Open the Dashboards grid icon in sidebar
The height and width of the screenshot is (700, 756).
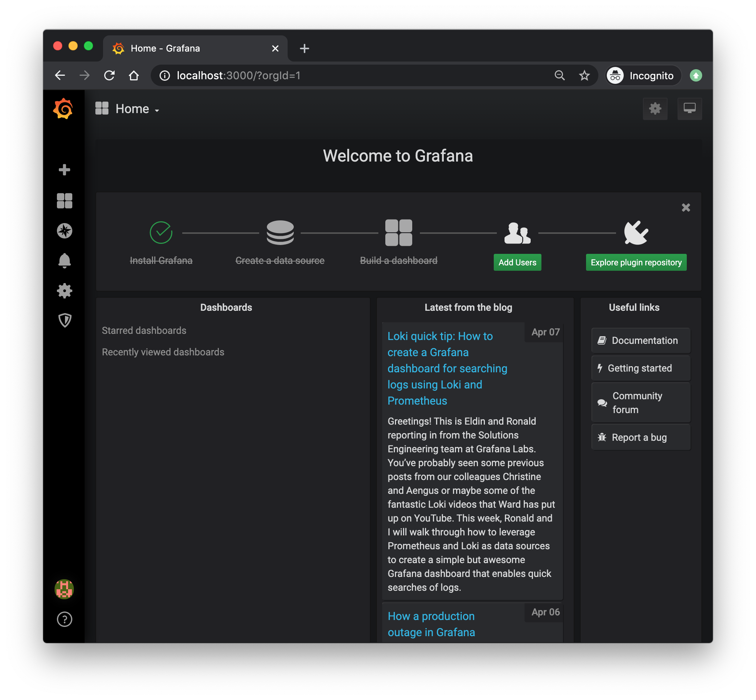(x=64, y=200)
